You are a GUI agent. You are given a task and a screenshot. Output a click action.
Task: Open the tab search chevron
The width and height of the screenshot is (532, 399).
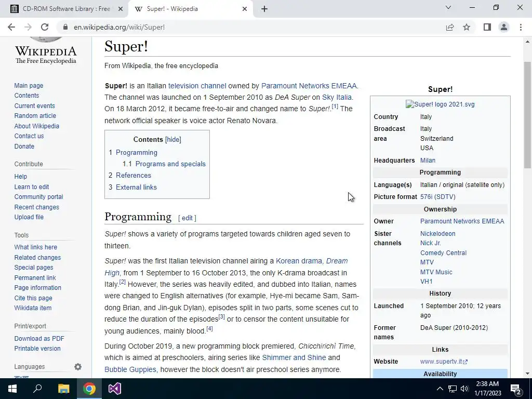point(448,7)
